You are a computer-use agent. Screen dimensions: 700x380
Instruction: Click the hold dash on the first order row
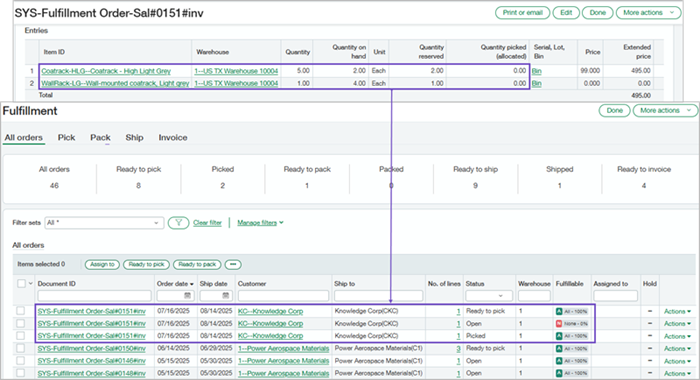pos(650,311)
